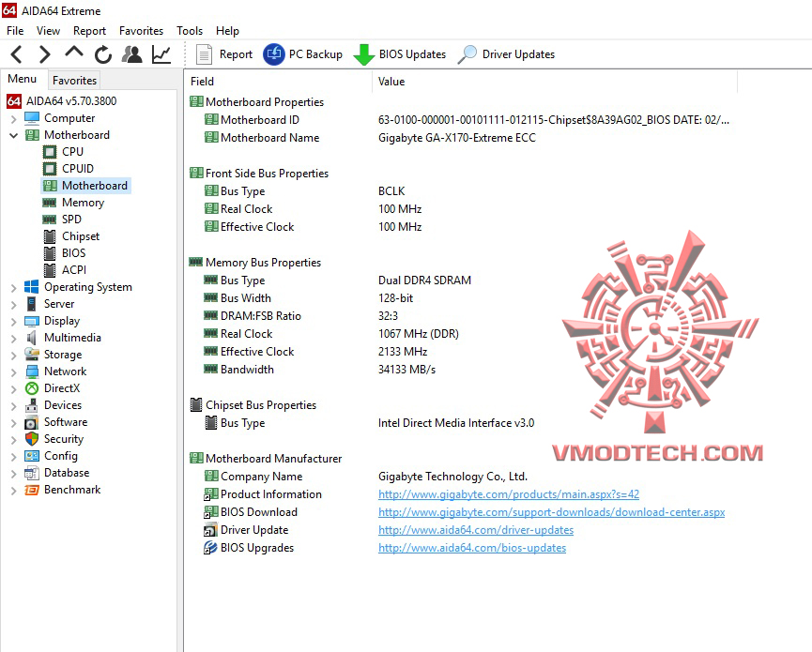Click the Security shield icon in tree
This screenshot has width=812, height=652.
pos(32,439)
